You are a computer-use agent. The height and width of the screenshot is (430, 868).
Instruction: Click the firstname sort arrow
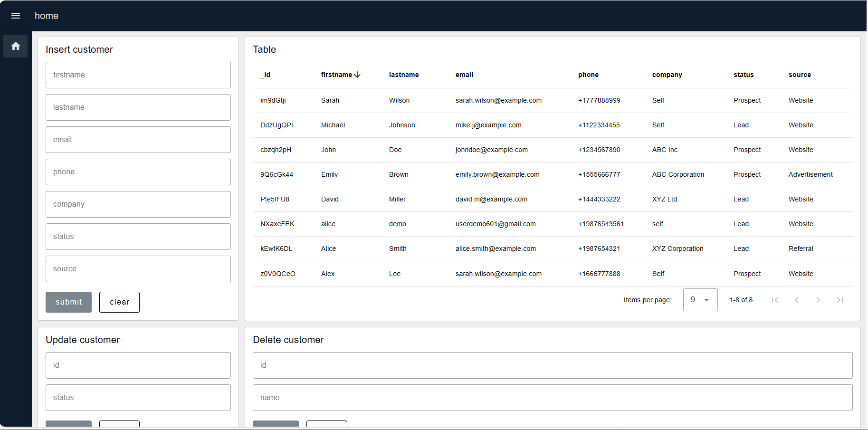click(358, 75)
